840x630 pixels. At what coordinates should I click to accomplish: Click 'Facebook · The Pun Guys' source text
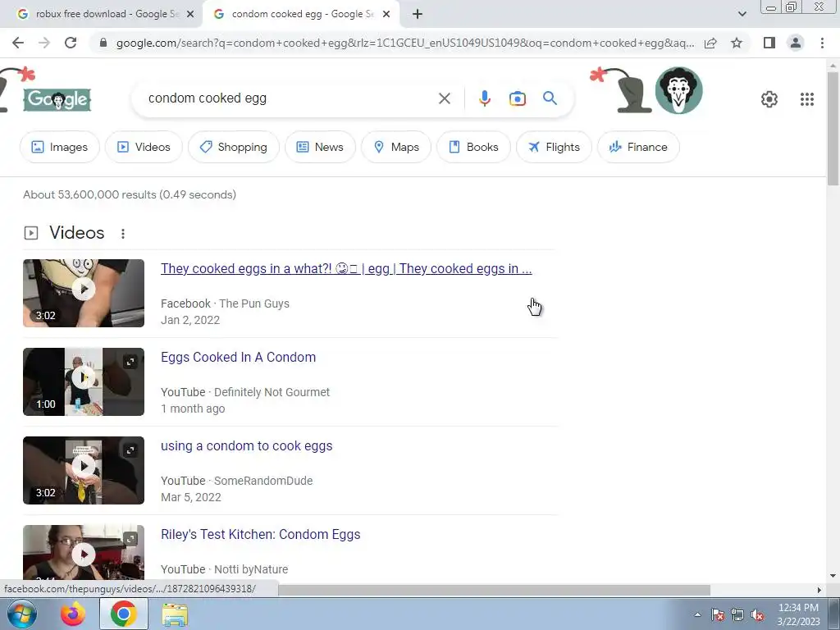tap(225, 304)
